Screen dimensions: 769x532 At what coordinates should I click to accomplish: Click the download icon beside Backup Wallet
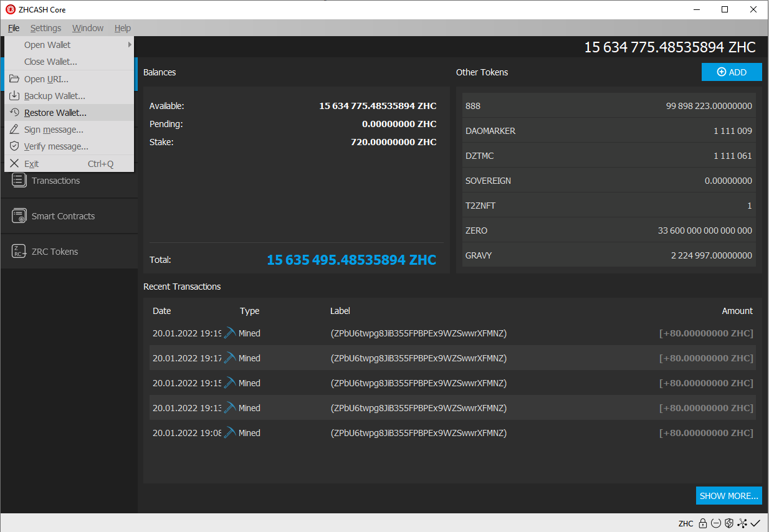[x=14, y=96]
